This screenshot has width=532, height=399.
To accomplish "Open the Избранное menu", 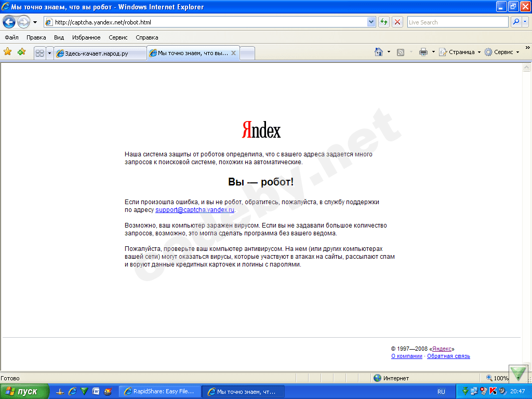I will [x=86, y=37].
